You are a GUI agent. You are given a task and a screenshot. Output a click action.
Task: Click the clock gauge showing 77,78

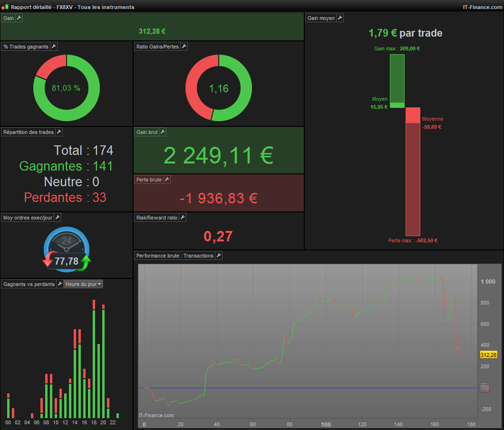coord(67,249)
